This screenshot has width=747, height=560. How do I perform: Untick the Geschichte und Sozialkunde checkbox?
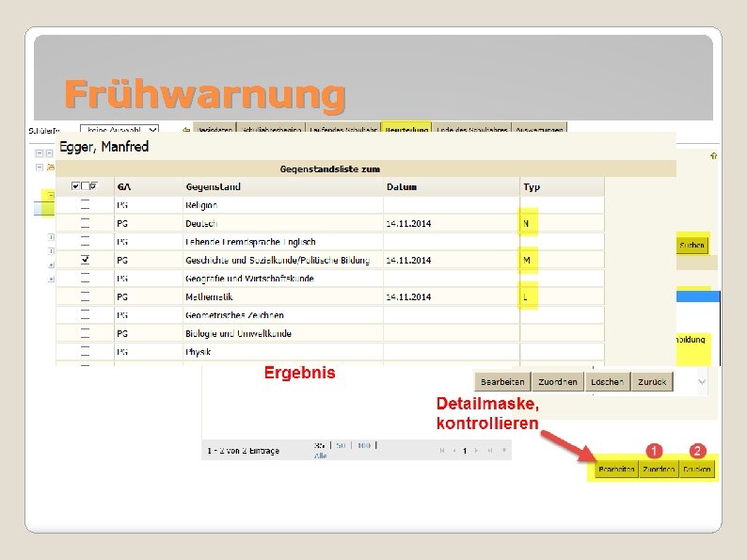tap(85, 260)
